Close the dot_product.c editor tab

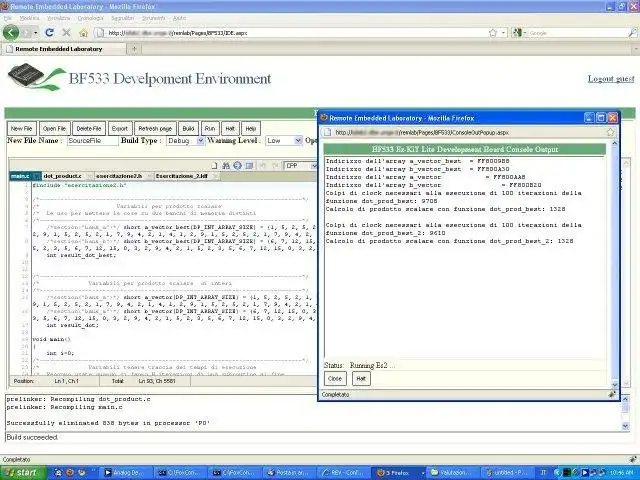89,176
